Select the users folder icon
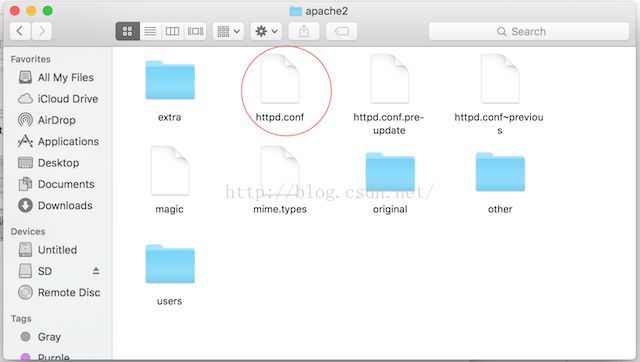The height and width of the screenshot is (362, 640). [x=170, y=264]
